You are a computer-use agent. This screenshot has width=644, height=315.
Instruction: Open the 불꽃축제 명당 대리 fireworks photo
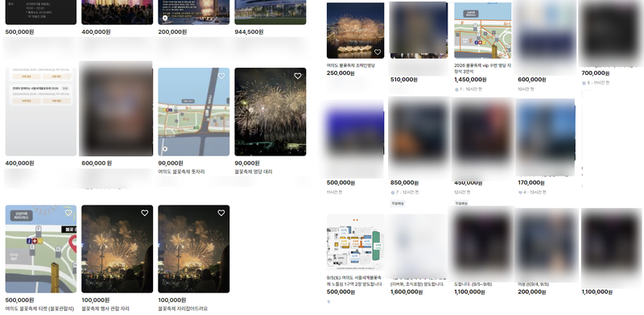[x=270, y=112]
